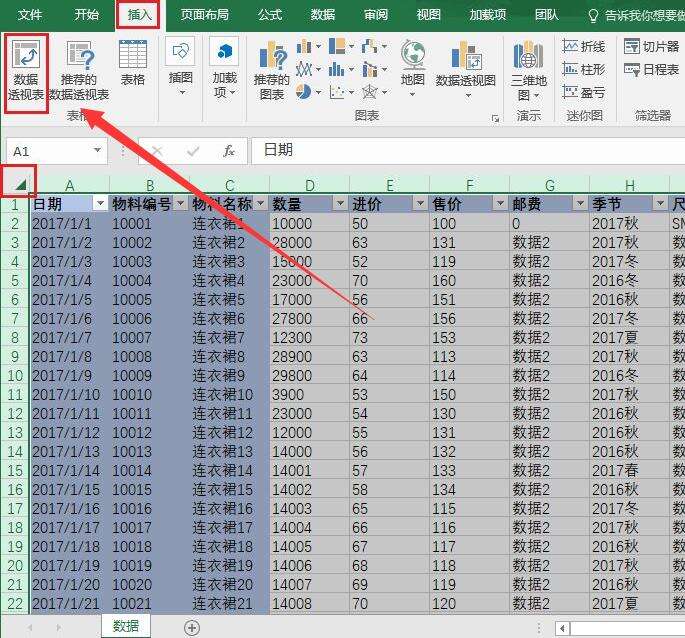Screen dimensions: 685x638
Task: Switch to the Data (数据) ribbon tab
Action: [323, 15]
